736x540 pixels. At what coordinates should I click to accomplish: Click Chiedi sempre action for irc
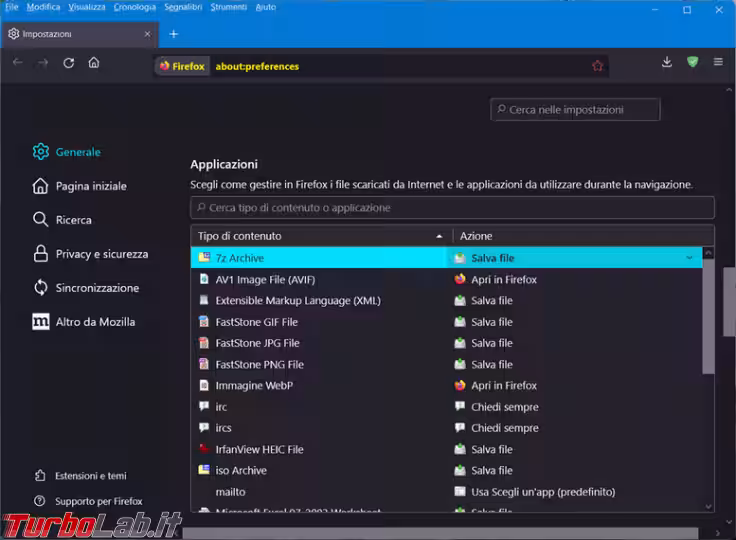(497, 407)
